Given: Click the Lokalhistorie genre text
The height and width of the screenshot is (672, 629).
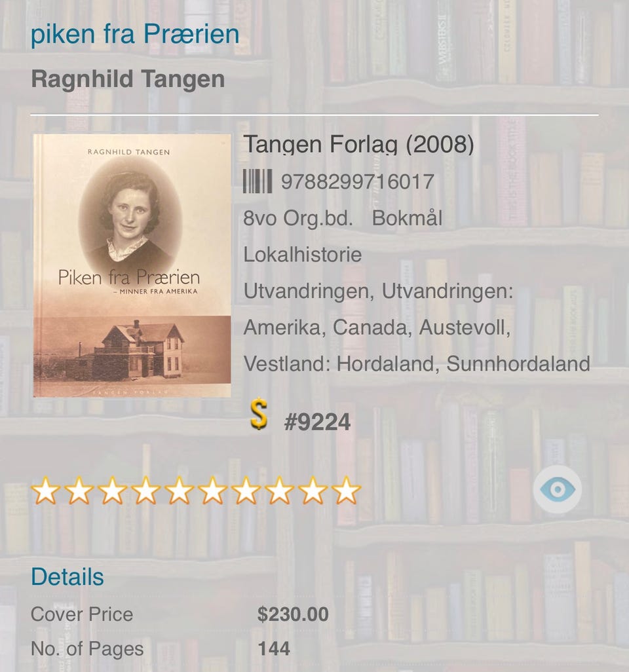Looking at the screenshot, I should point(303,255).
